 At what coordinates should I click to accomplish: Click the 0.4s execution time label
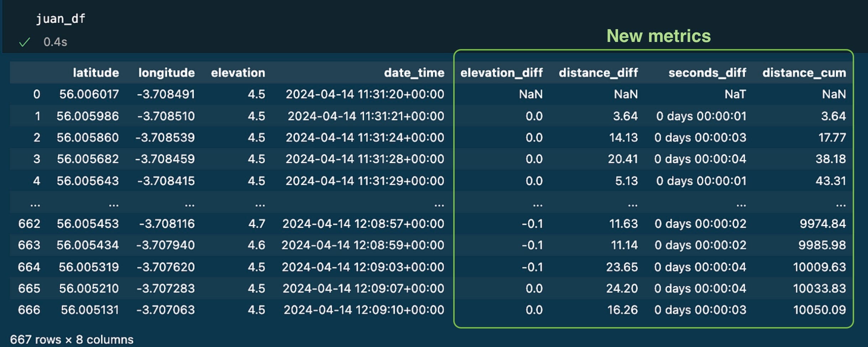55,42
